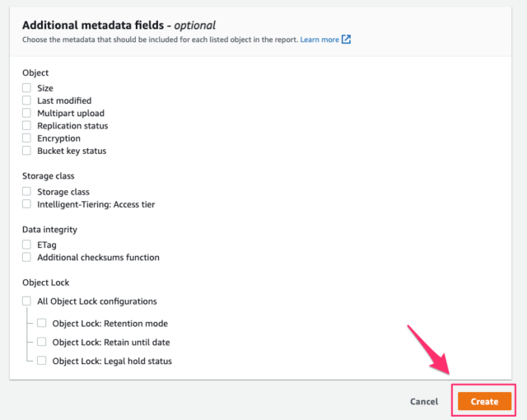Check All Object Lock configurations
527x420 pixels.
point(26,301)
